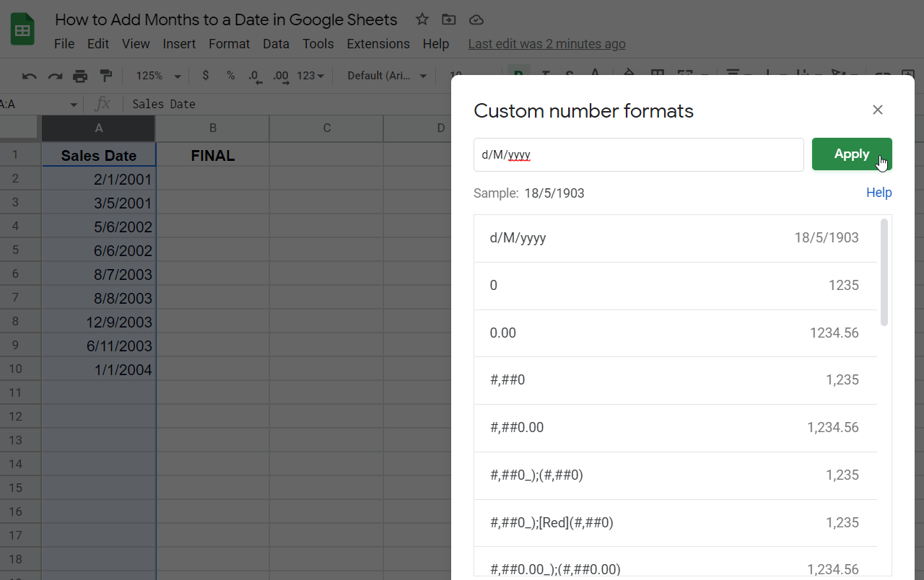Open the Extensions menu
Viewport: 924px width, 580px height.
pos(378,43)
